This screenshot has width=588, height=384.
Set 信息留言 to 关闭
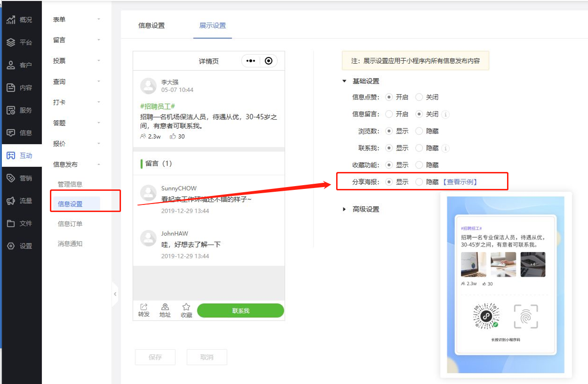pyautogui.click(x=419, y=114)
